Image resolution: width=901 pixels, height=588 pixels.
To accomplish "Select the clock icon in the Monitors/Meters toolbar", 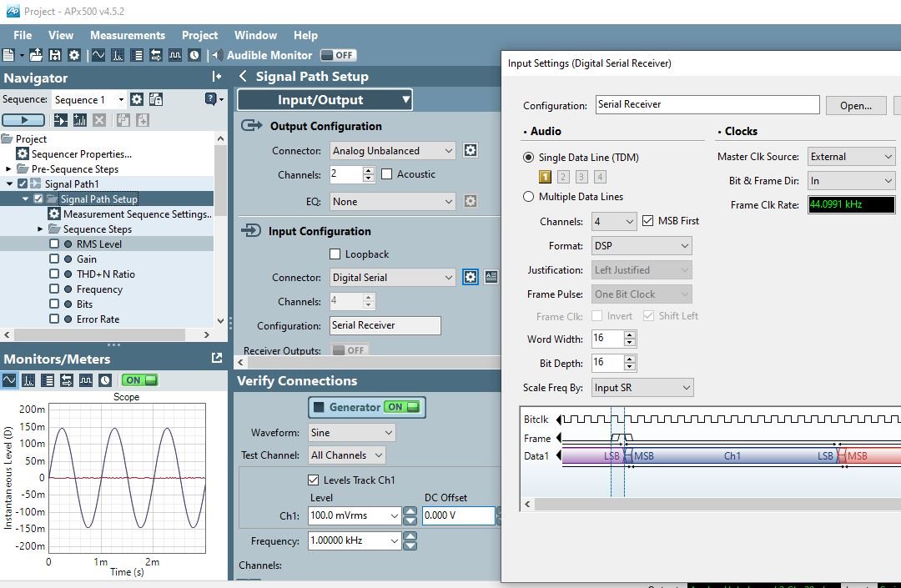I will [105, 380].
